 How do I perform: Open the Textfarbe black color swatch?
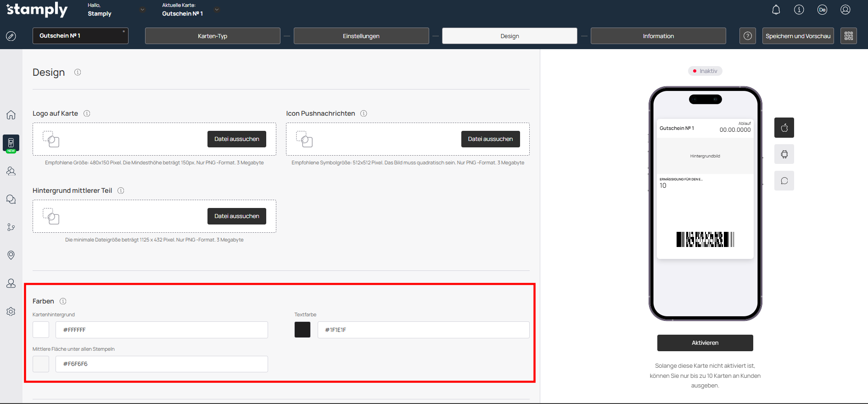[302, 330]
